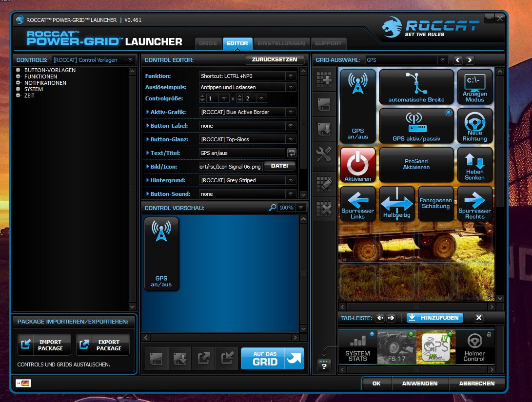Expand the Aktiv-Grafik property section

(148, 112)
